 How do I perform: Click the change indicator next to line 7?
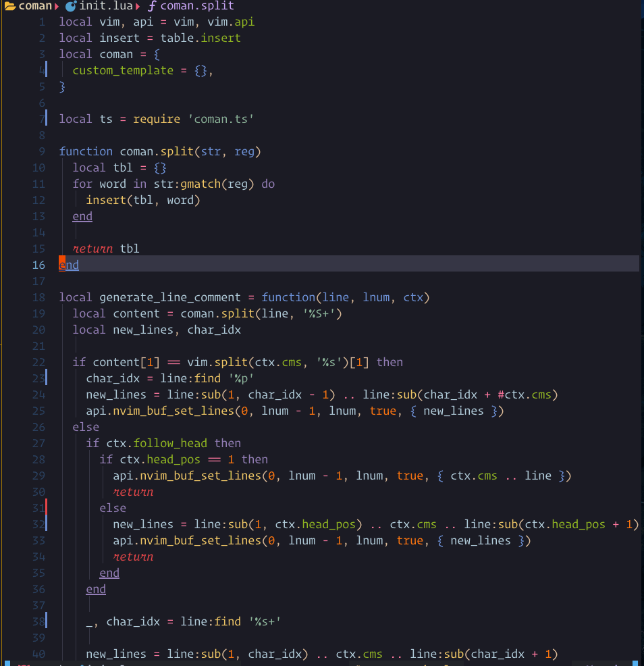coord(46,118)
